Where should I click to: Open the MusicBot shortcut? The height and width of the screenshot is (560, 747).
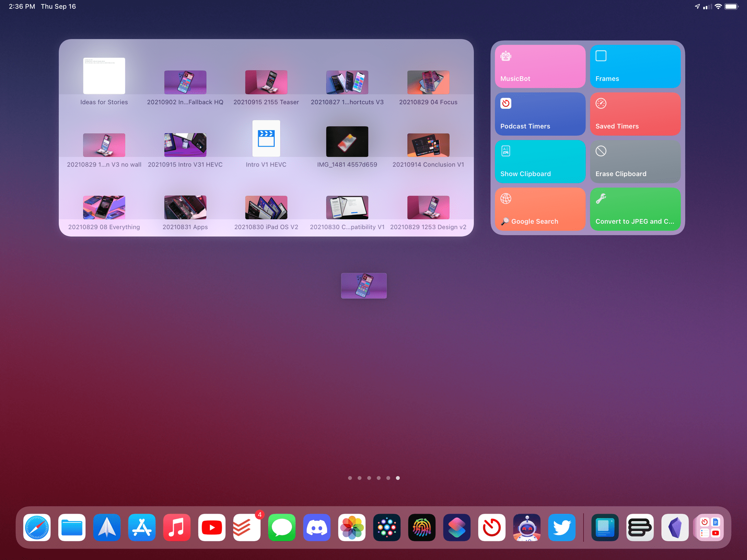click(x=539, y=66)
